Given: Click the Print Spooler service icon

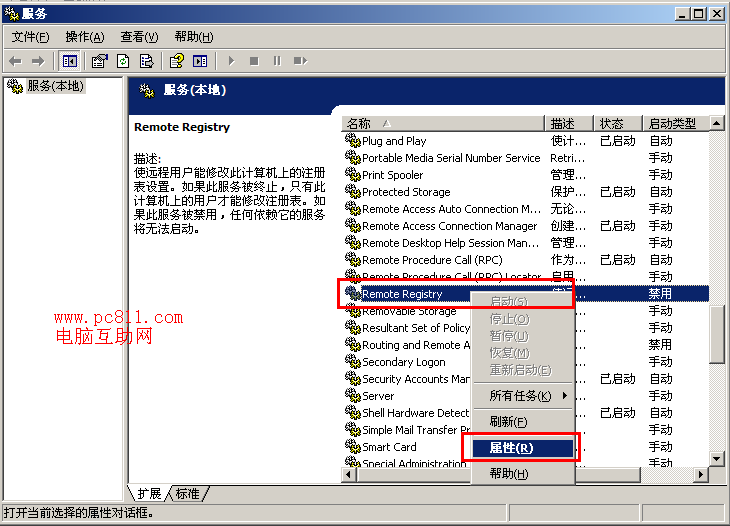Looking at the screenshot, I should coord(352,175).
